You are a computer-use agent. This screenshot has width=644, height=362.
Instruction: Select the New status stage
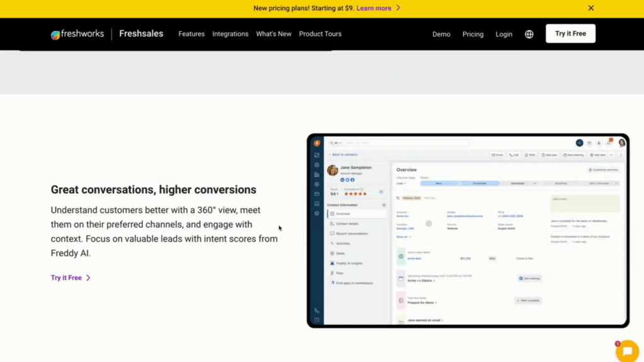[x=438, y=184]
